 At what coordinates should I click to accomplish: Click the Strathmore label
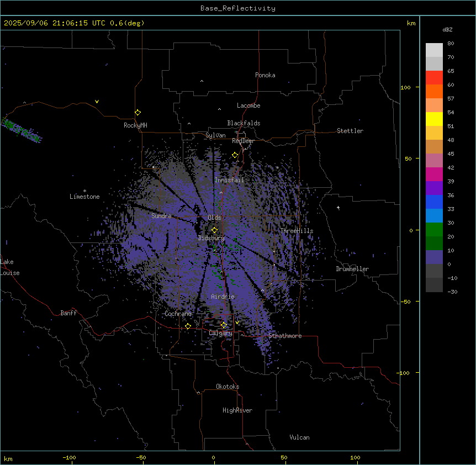click(x=285, y=336)
